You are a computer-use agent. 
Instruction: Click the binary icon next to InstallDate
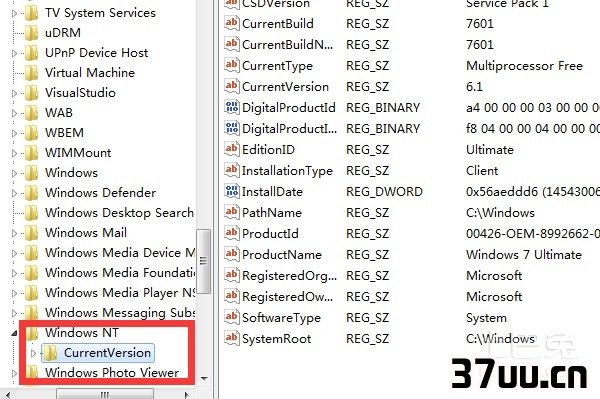point(232,191)
